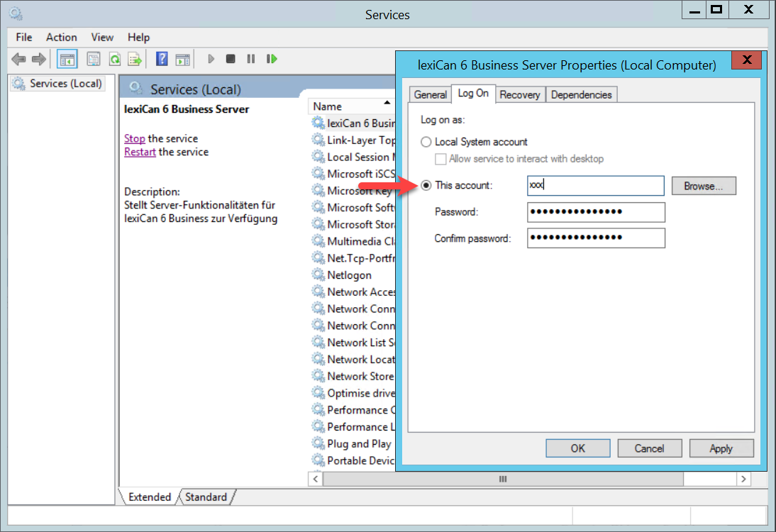Click the Stop Service toolbar icon
Image resolution: width=776 pixels, height=532 pixels.
pyautogui.click(x=231, y=59)
